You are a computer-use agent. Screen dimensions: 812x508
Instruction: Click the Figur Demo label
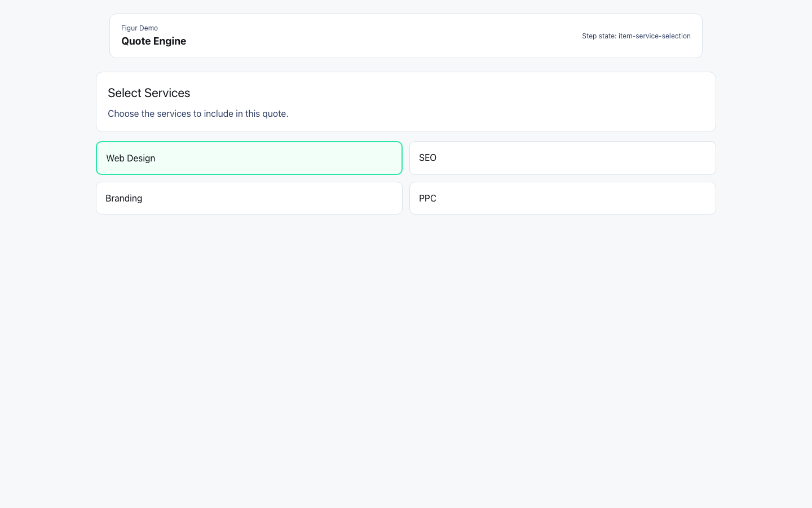click(x=139, y=28)
